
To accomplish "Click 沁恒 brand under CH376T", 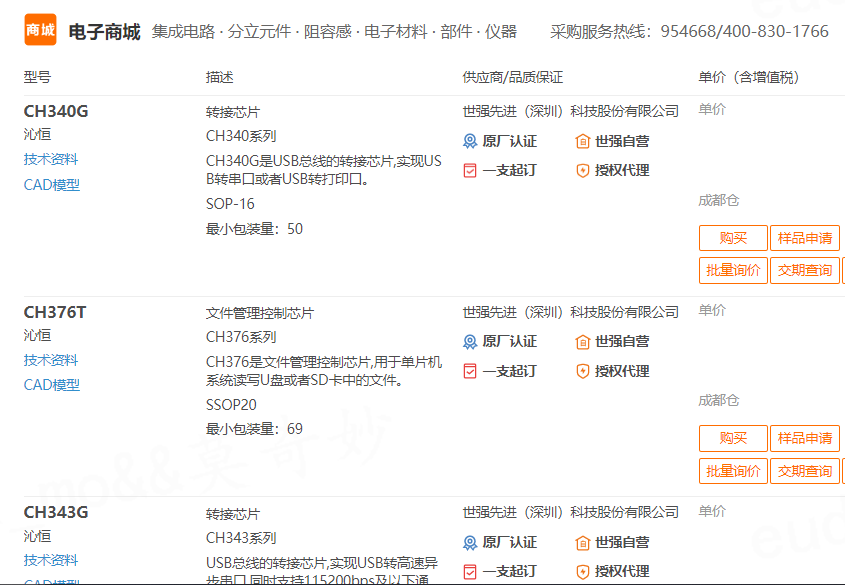I will 37,335.
